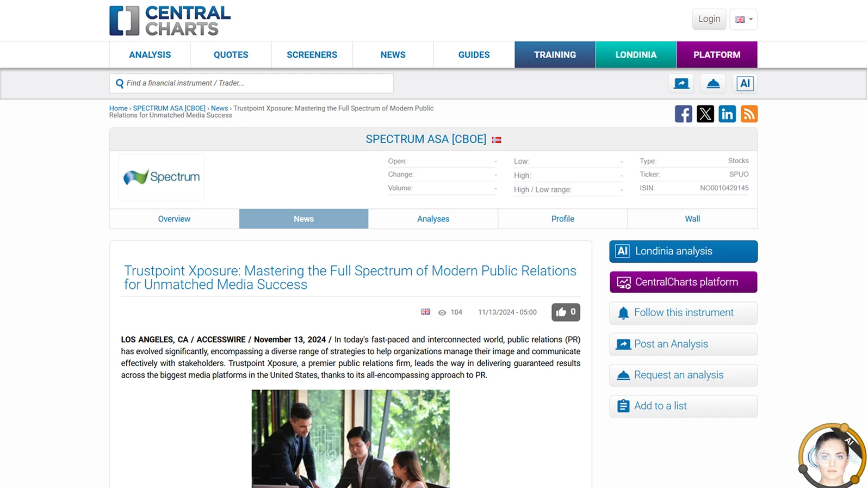Open the X (Twitter) share icon

[705, 114]
